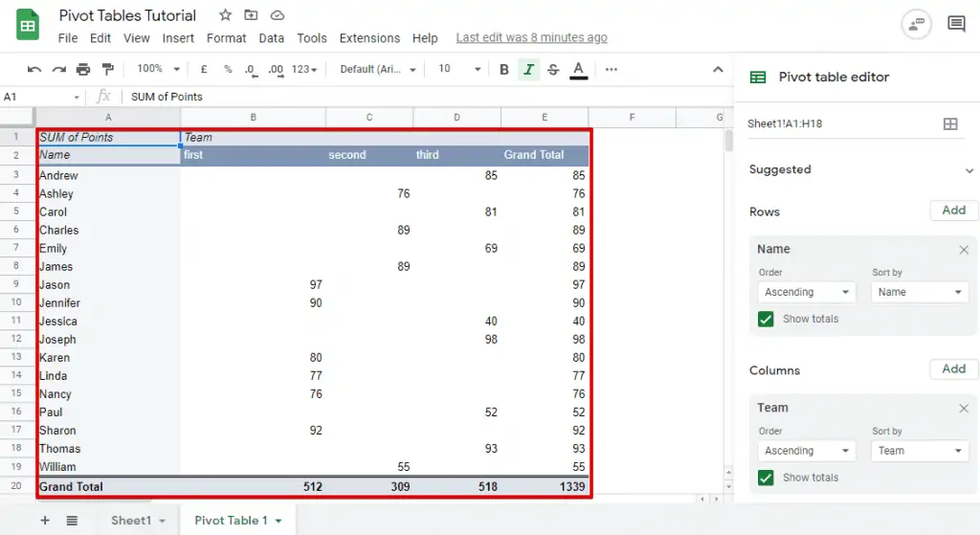Open the Insert menu
This screenshot has height=535, width=980.
[178, 38]
